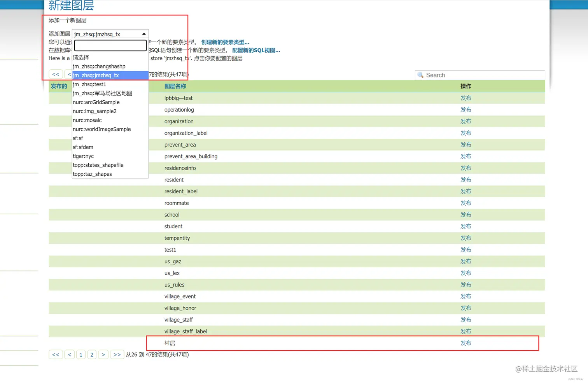Select "nurc:mosaic" from the layer dropdown
This screenshot has width=588, height=383.
[87, 120]
